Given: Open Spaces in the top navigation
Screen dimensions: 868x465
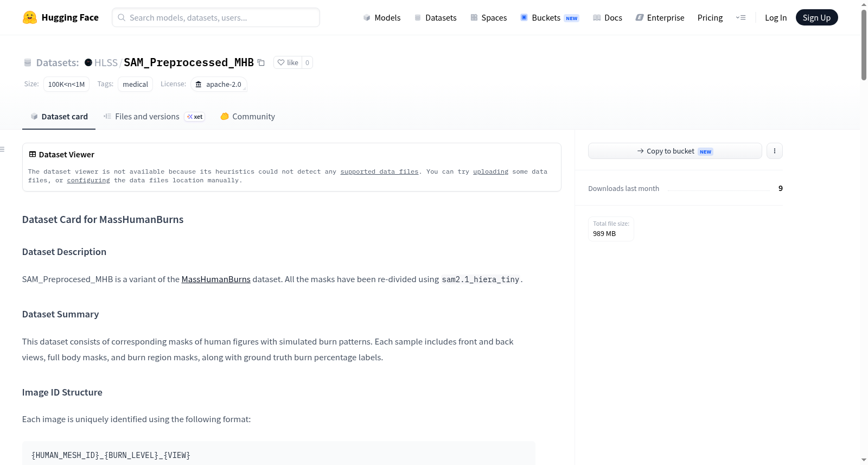Looking at the screenshot, I should (488, 17).
